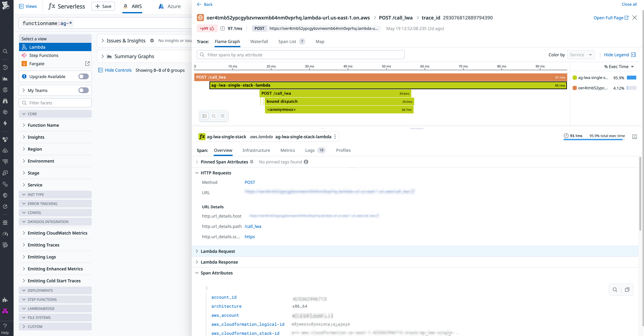Switch to the Waterfall trace tab
This screenshot has width=644, height=336.
[x=259, y=41]
